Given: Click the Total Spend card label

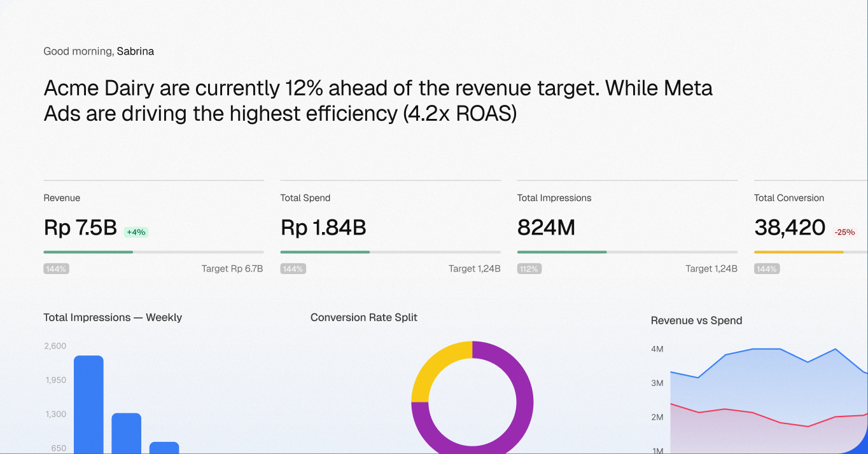Looking at the screenshot, I should pyautogui.click(x=305, y=198).
